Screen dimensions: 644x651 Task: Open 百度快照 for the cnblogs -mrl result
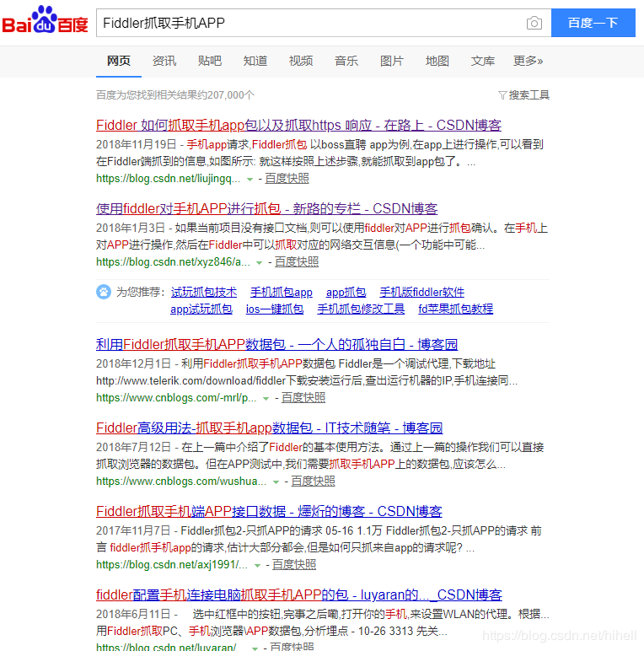pyautogui.click(x=303, y=398)
